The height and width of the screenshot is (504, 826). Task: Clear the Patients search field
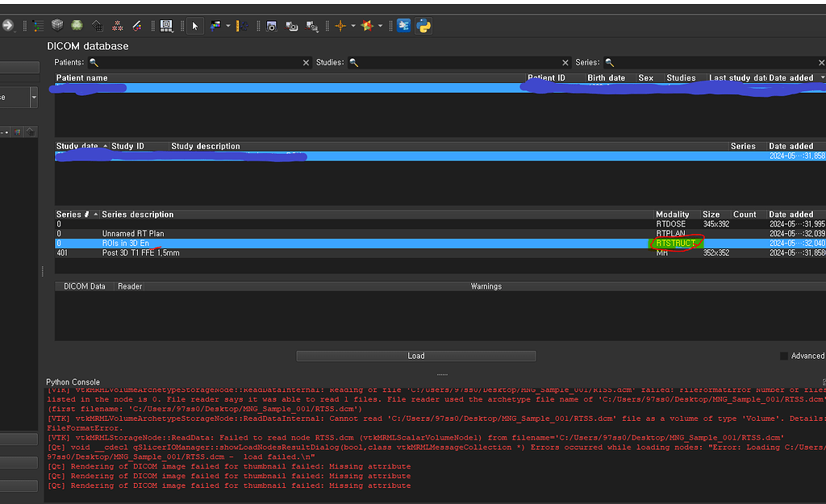click(306, 62)
